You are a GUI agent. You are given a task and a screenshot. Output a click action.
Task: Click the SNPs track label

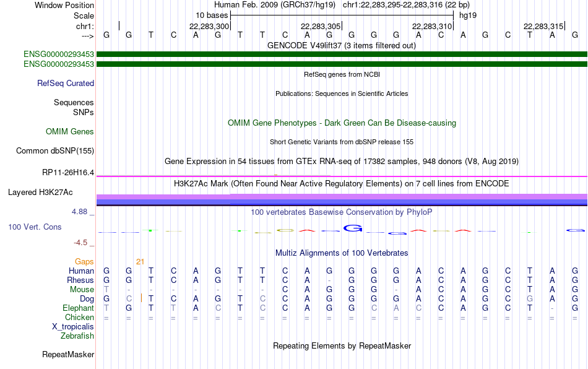[84, 112]
